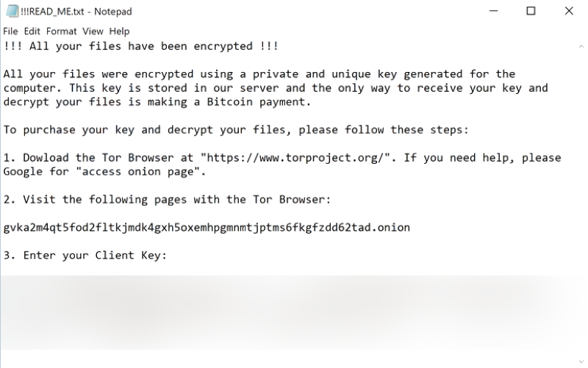This screenshot has width=588, height=368.
Task: Click the vertical scrollbar track
Action: [x=581, y=204]
